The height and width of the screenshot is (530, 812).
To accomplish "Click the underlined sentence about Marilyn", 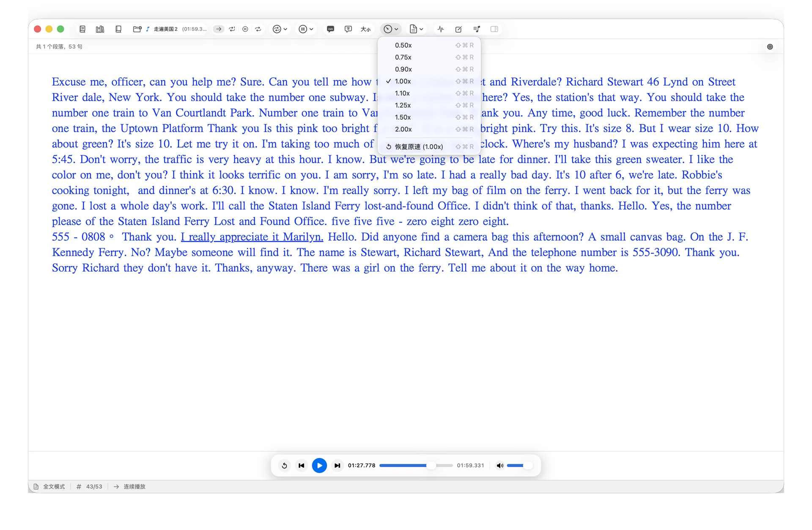I will pos(252,237).
